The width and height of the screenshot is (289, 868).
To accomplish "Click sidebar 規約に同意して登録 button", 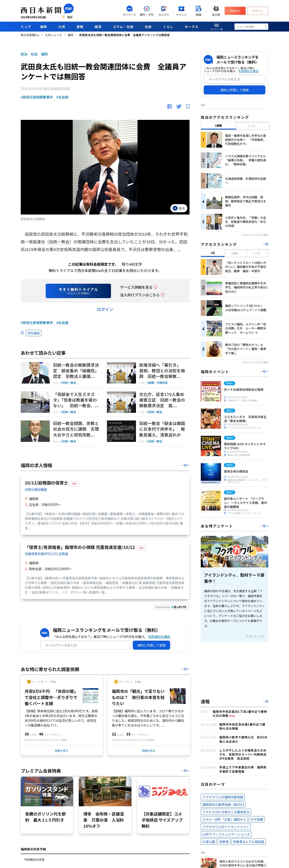I will click(x=235, y=90).
